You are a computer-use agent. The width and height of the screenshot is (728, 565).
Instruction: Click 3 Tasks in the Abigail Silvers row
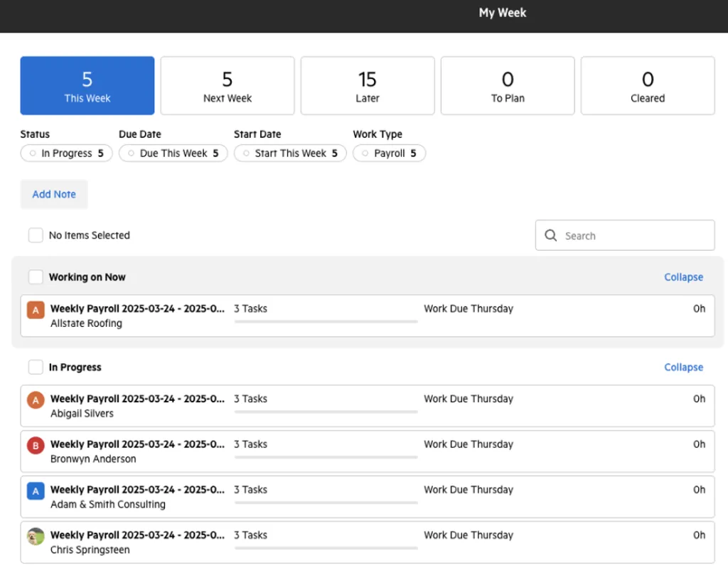(251, 399)
